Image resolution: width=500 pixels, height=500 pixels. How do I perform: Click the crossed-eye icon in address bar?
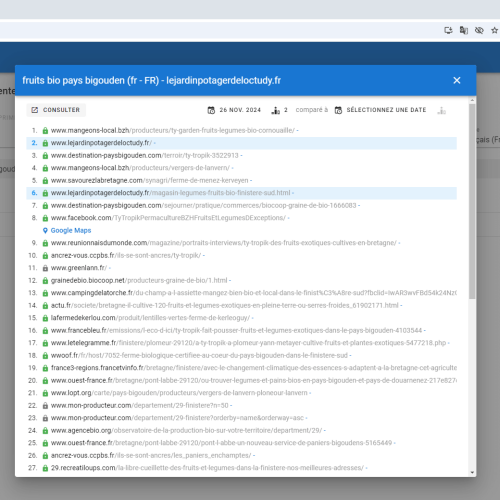coord(479,30)
